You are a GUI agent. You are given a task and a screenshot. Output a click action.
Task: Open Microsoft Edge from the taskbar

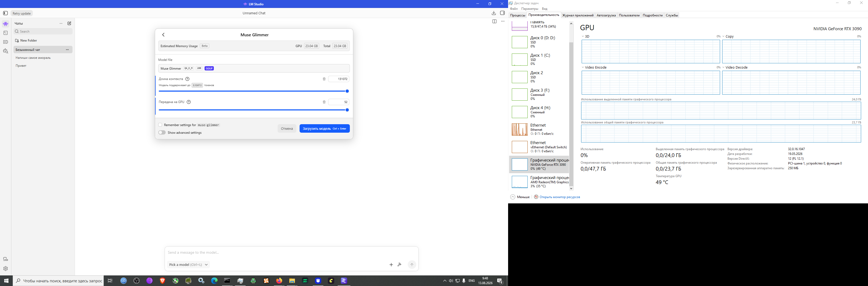click(x=214, y=281)
